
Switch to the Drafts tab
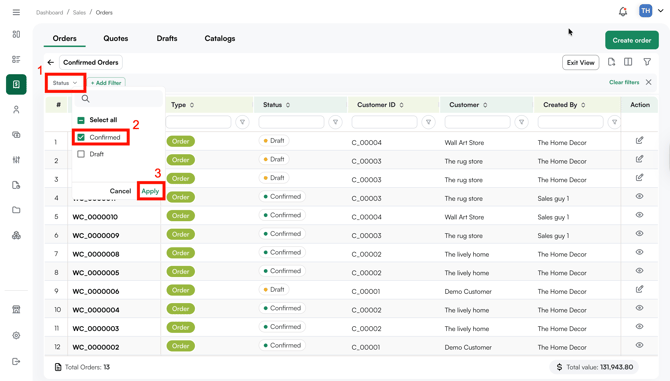[167, 38]
